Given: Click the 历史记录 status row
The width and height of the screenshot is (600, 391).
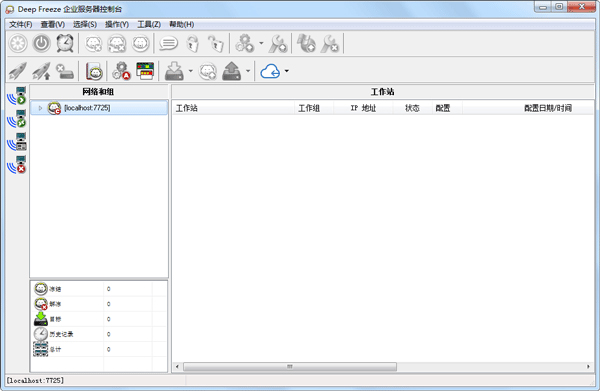Looking at the screenshot, I should (x=99, y=334).
